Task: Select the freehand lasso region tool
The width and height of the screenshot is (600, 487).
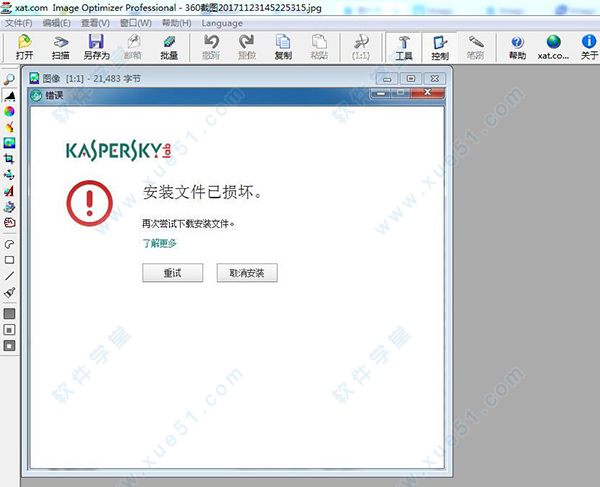Action: point(9,244)
